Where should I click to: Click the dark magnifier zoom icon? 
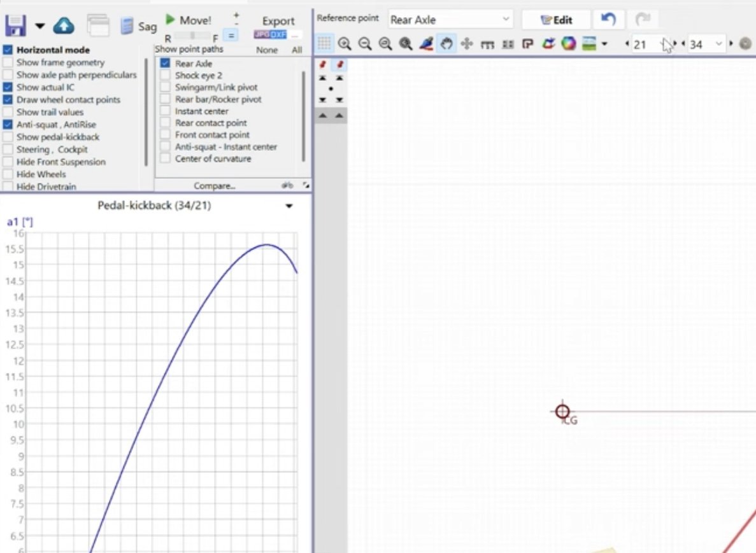[406, 44]
